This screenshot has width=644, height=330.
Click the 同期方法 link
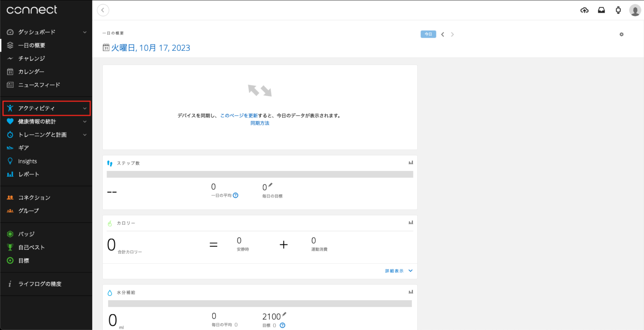260,123
